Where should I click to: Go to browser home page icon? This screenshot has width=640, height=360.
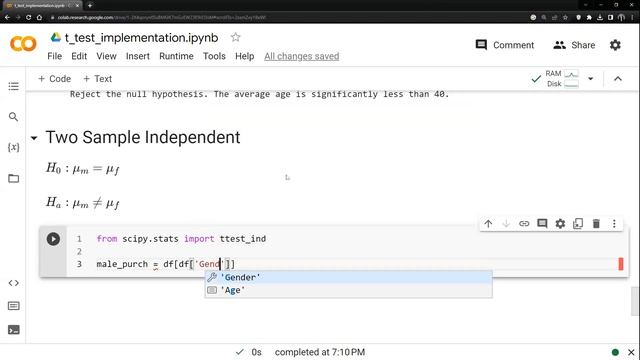click(39, 18)
